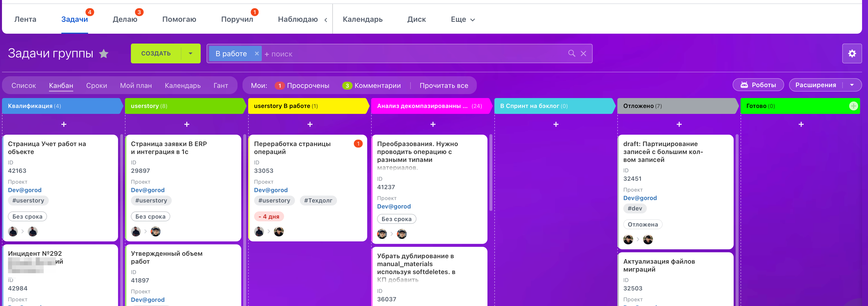Switch to the Календарь view under filters
The width and height of the screenshot is (868, 306).
click(183, 86)
